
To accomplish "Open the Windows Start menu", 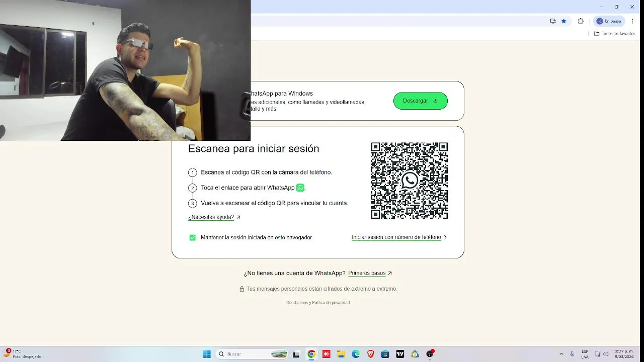I will click(207, 354).
